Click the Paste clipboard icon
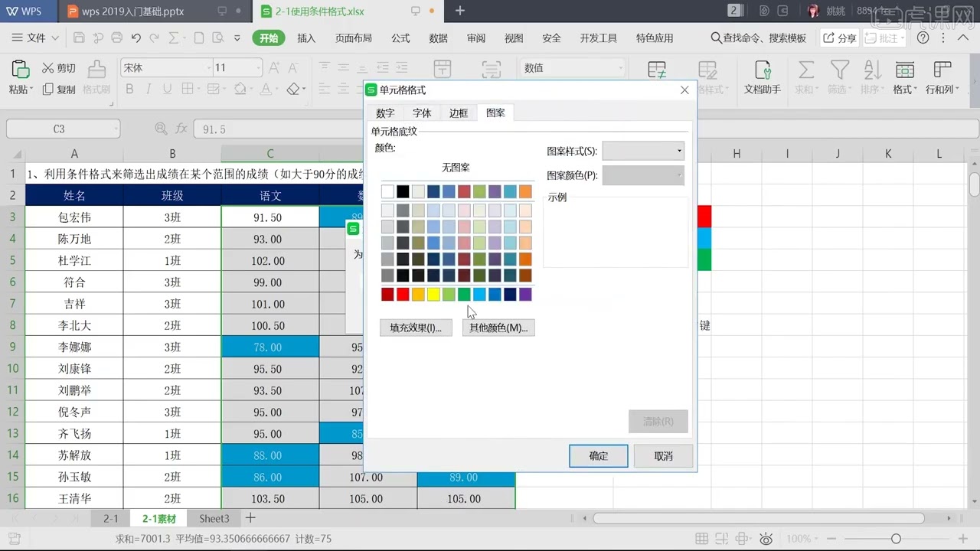 (x=19, y=70)
